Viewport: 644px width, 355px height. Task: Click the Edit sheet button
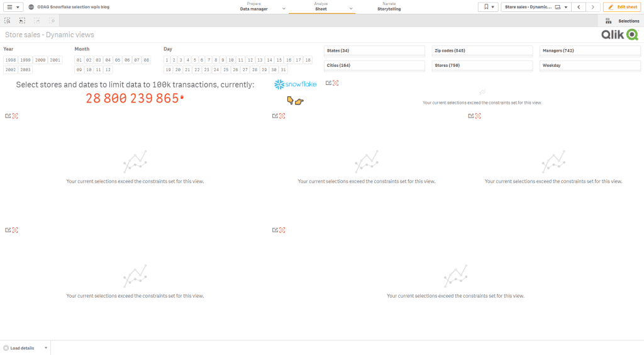(x=622, y=7)
